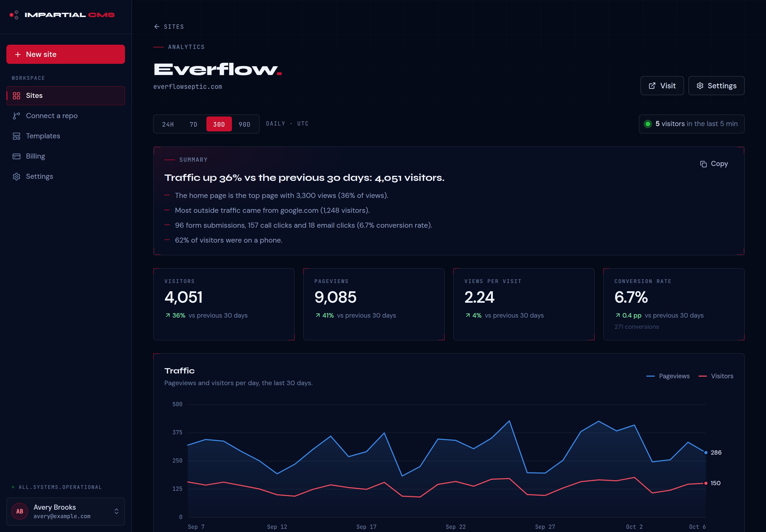Image resolution: width=766 pixels, height=532 pixels.
Task: Toggle the Pageviews series in chart legend
Action: (668, 376)
